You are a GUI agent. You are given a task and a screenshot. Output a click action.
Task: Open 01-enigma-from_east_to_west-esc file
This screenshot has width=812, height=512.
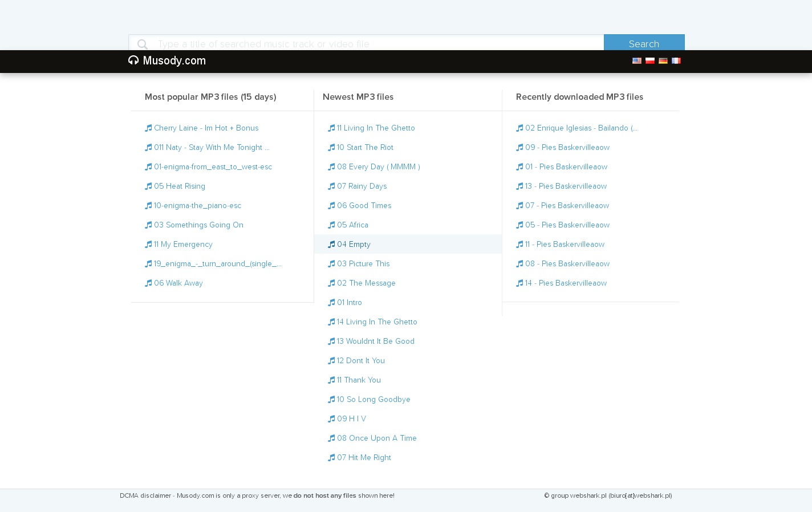pyautogui.click(x=213, y=167)
